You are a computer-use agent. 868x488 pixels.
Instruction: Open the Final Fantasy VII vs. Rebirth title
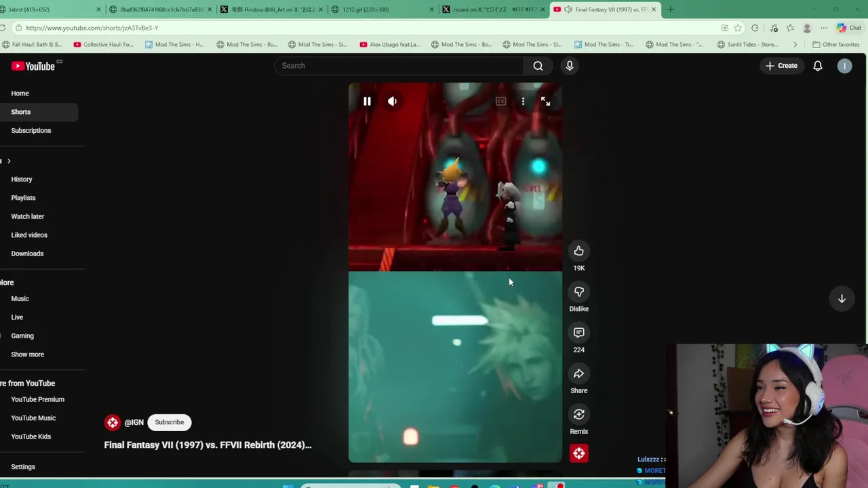[208, 445]
